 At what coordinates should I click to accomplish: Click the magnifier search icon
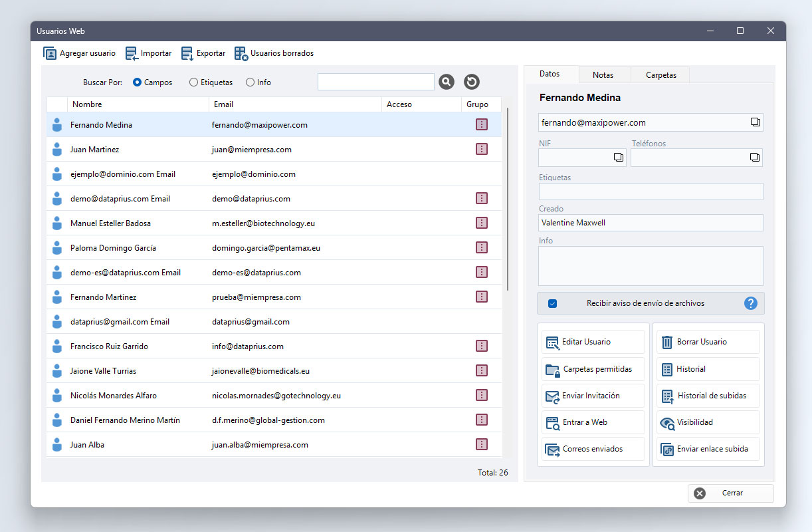[x=447, y=82]
